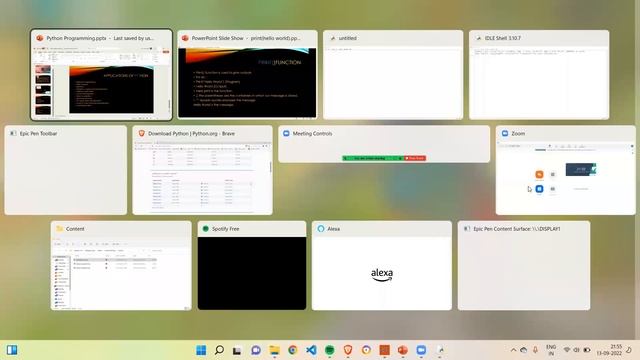Image resolution: width=640 pixels, height=360 pixels.
Task: Click Task View taskbar icon
Action: [237, 350]
